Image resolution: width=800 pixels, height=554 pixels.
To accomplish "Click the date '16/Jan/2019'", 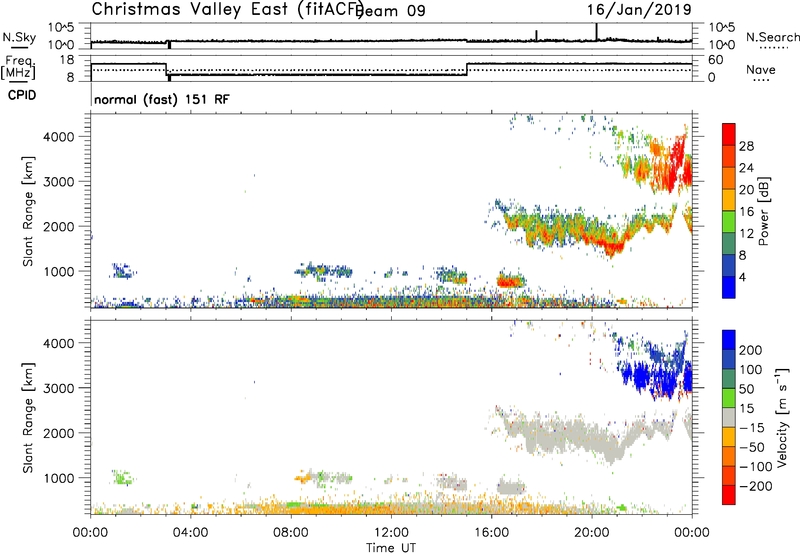I will click(x=639, y=10).
